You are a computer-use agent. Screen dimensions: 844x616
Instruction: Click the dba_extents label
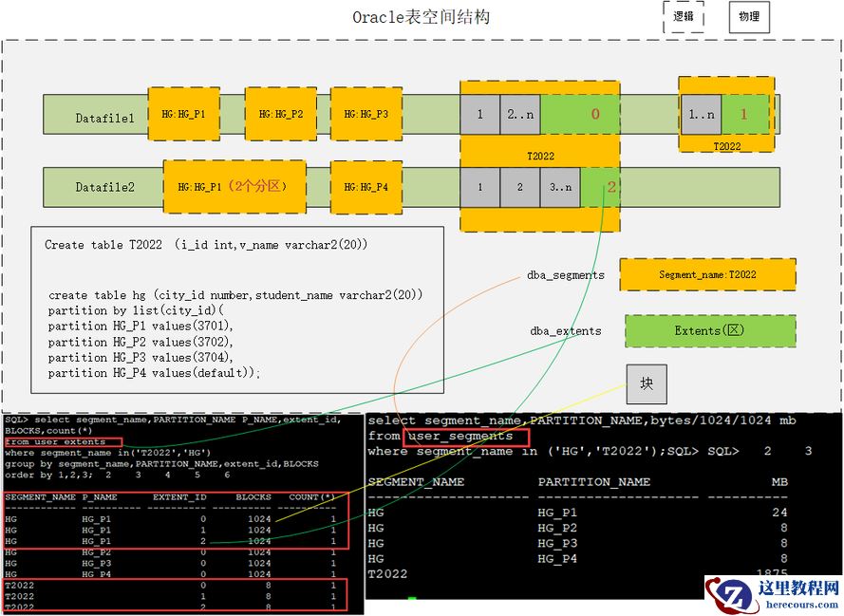(566, 331)
